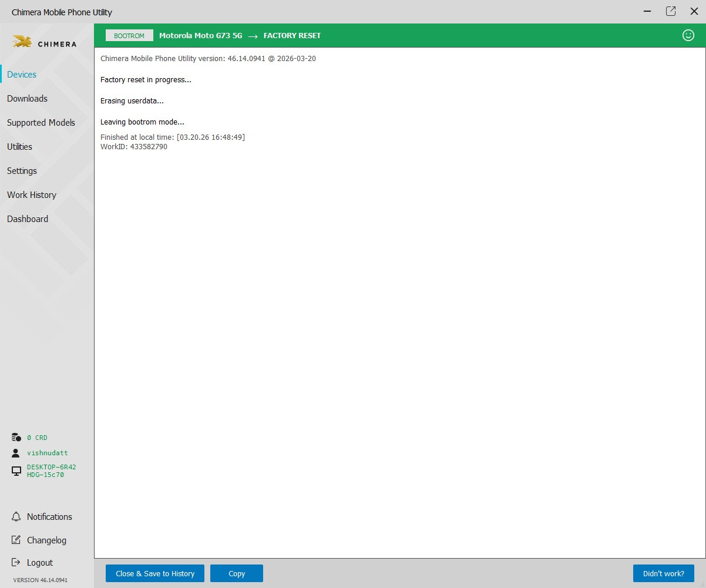Click the WorkID: 433582790 line
Viewport: 706px width, 588px height.
pyautogui.click(x=134, y=147)
